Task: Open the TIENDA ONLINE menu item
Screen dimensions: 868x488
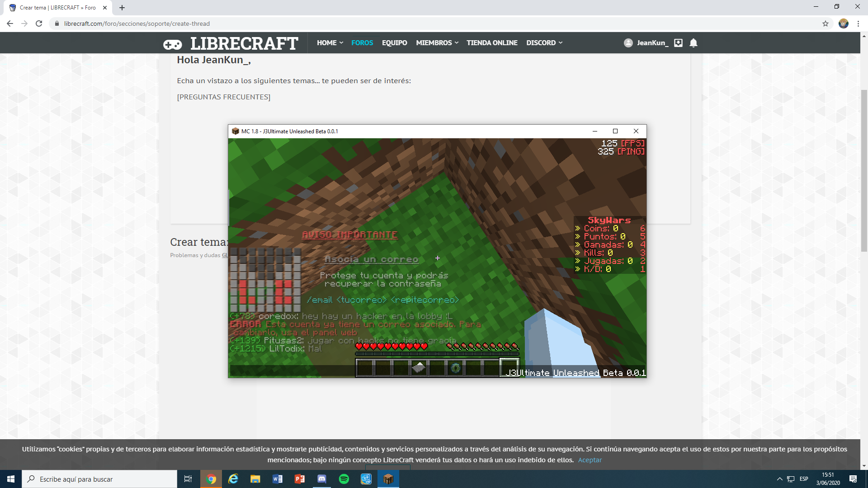Action: (492, 43)
